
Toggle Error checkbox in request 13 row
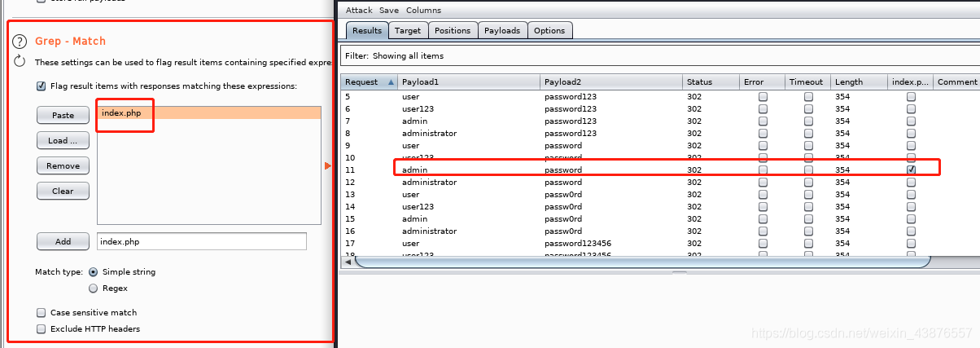[x=763, y=194]
